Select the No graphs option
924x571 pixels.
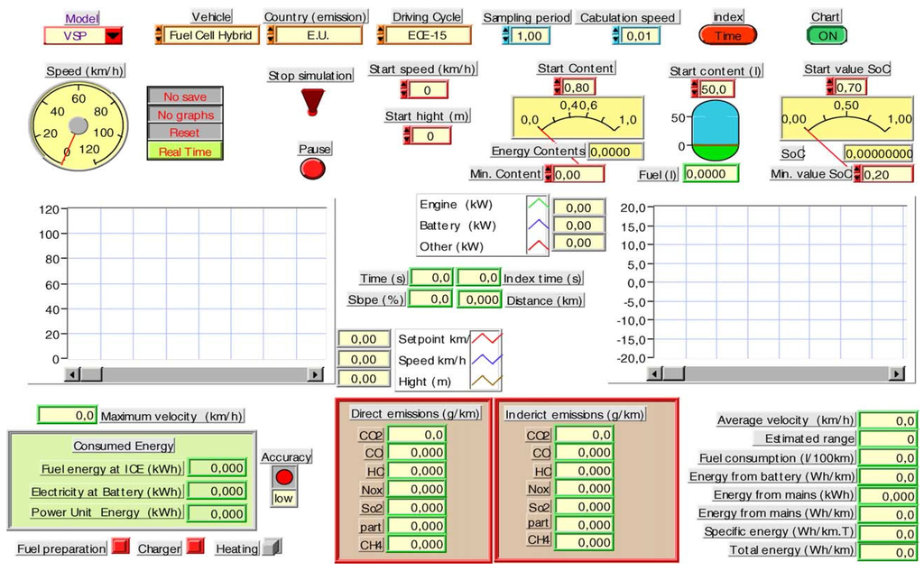(x=185, y=115)
